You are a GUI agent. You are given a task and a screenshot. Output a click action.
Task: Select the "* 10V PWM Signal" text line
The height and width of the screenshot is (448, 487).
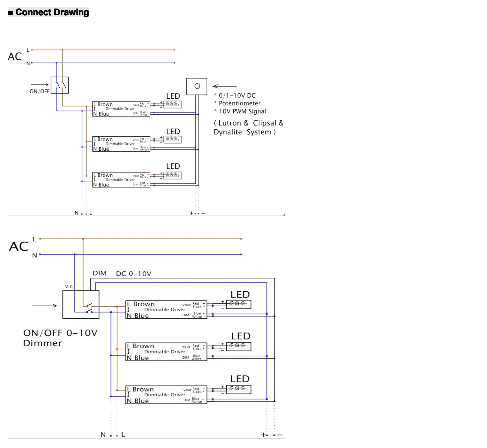240,111
